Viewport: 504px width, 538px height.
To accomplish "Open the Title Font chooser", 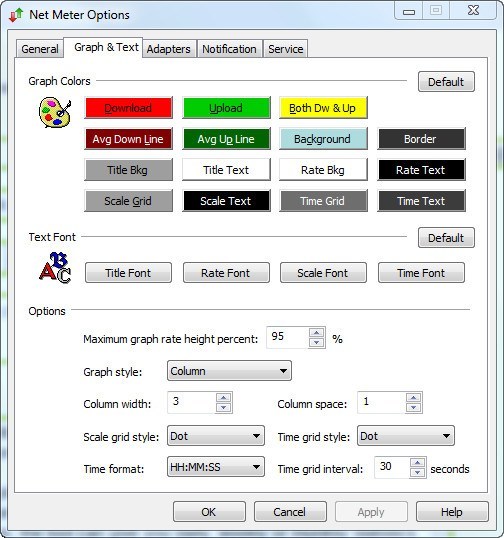I will (128, 273).
